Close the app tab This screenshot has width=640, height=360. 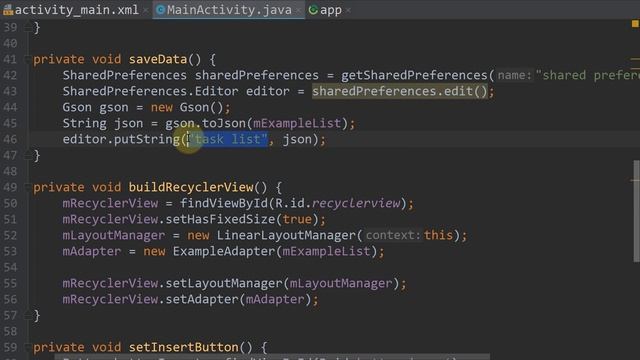[348, 10]
